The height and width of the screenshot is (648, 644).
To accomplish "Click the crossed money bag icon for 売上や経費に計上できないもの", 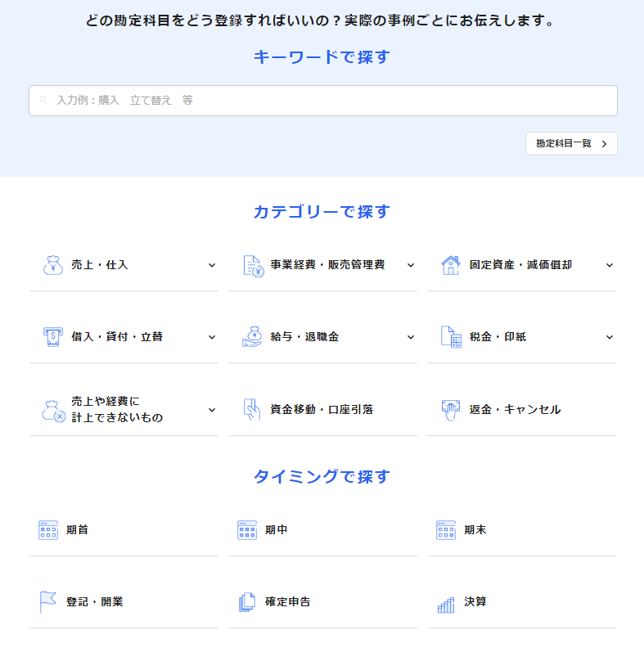I will 53,411.
